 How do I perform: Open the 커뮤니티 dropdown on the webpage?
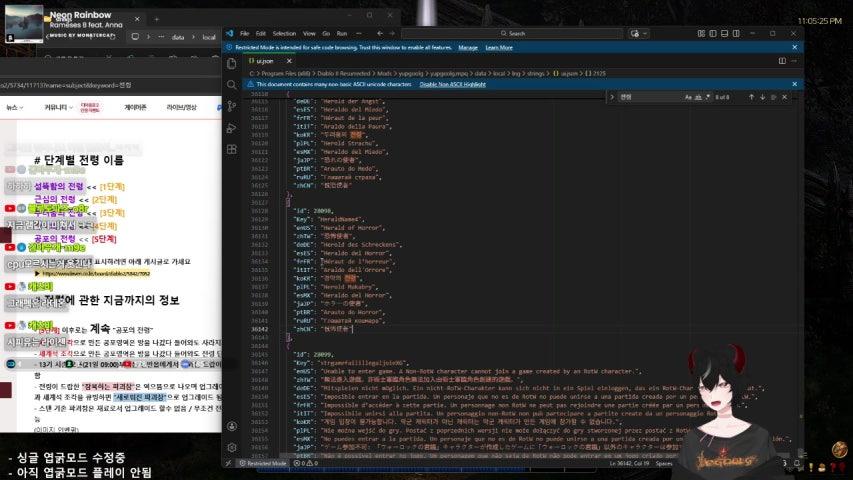click(59, 107)
